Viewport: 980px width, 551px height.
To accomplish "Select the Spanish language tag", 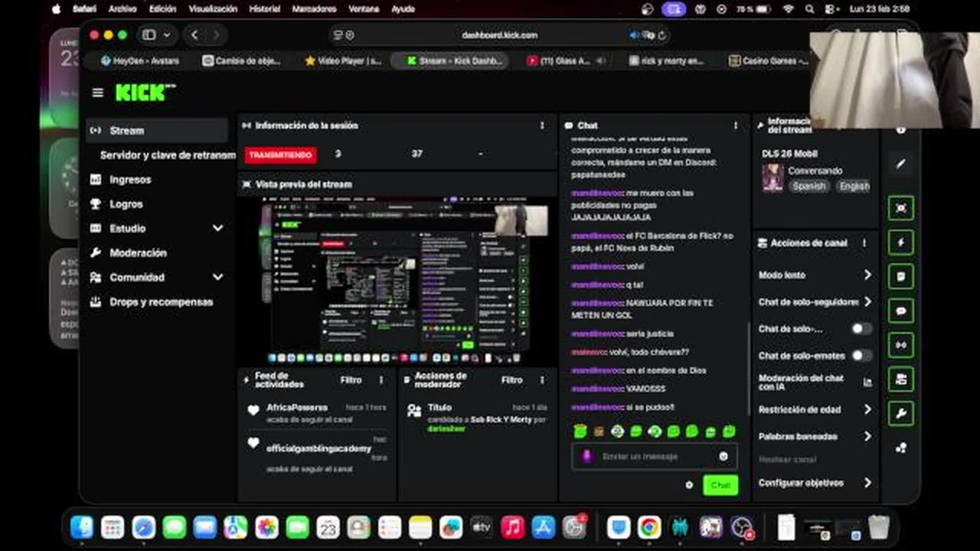I will click(x=808, y=186).
